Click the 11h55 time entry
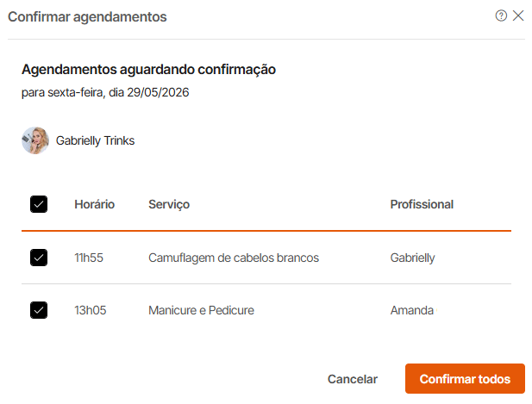Viewport: 532px width, 404px height. (x=89, y=258)
